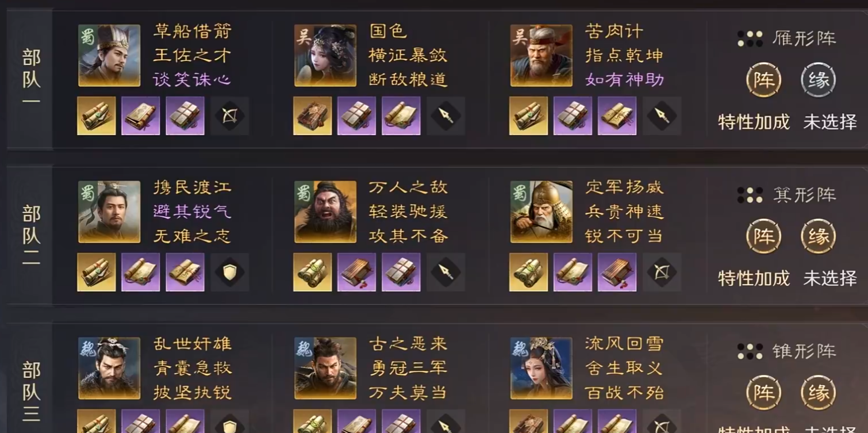
Task: Select the 魏 female general portrait in 部队三
Action: tap(541, 368)
